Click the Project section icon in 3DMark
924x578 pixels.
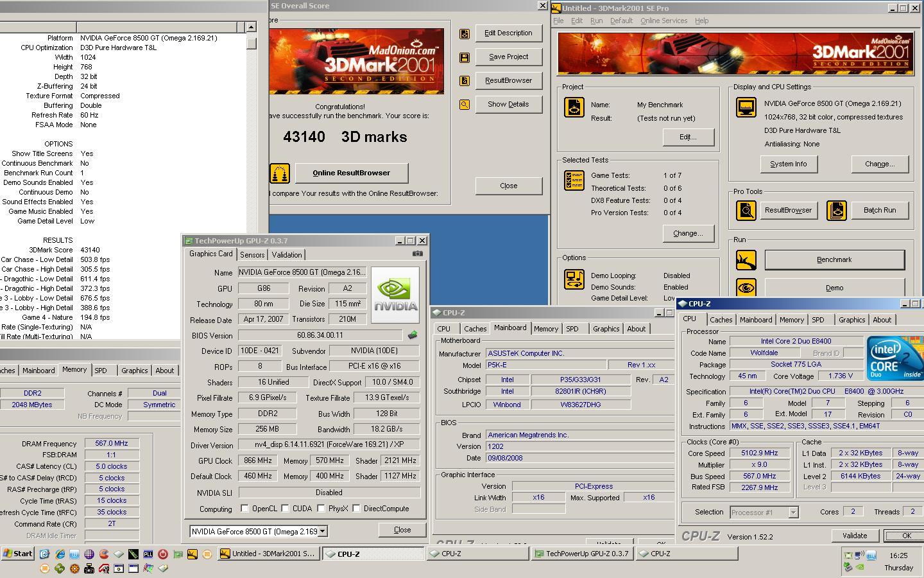click(x=574, y=107)
